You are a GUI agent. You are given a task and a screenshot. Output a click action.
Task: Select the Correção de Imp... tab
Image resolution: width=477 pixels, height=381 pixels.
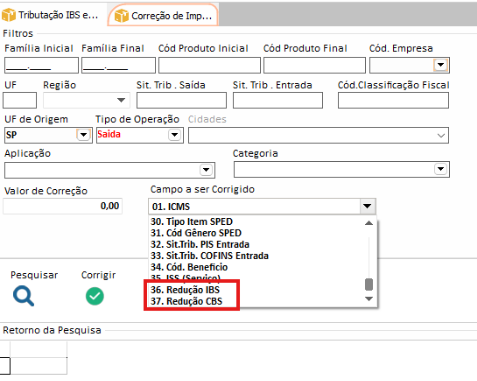pyautogui.click(x=163, y=15)
